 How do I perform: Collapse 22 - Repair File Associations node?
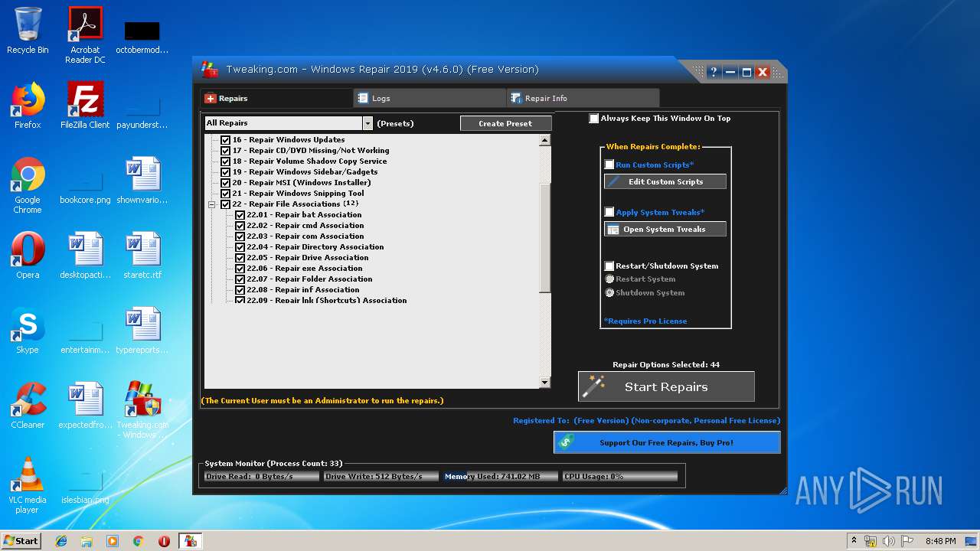point(212,204)
